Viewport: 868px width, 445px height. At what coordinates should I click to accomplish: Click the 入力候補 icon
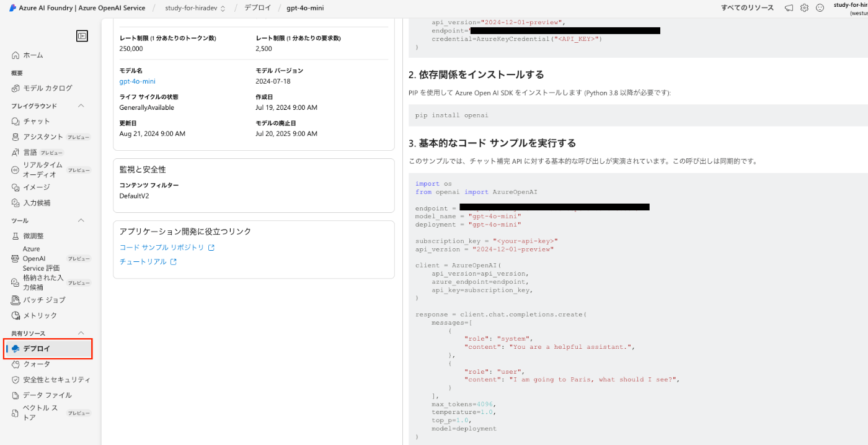pyautogui.click(x=15, y=203)
